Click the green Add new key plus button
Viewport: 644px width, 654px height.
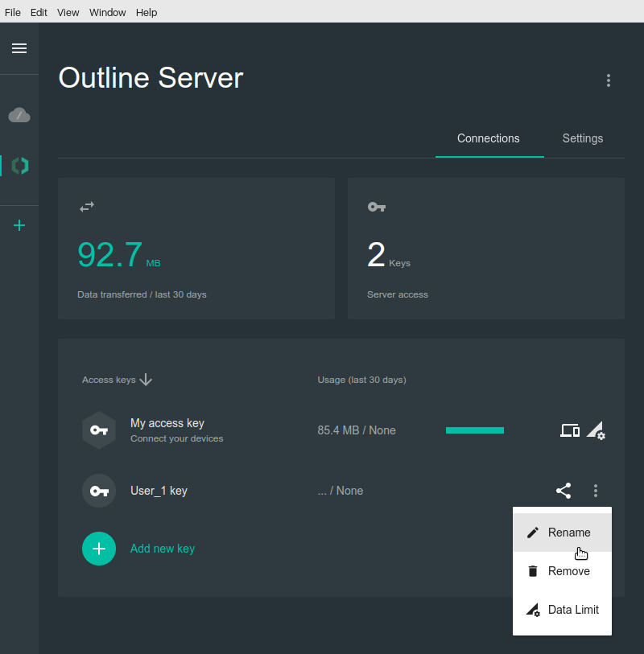click(99, 549)
